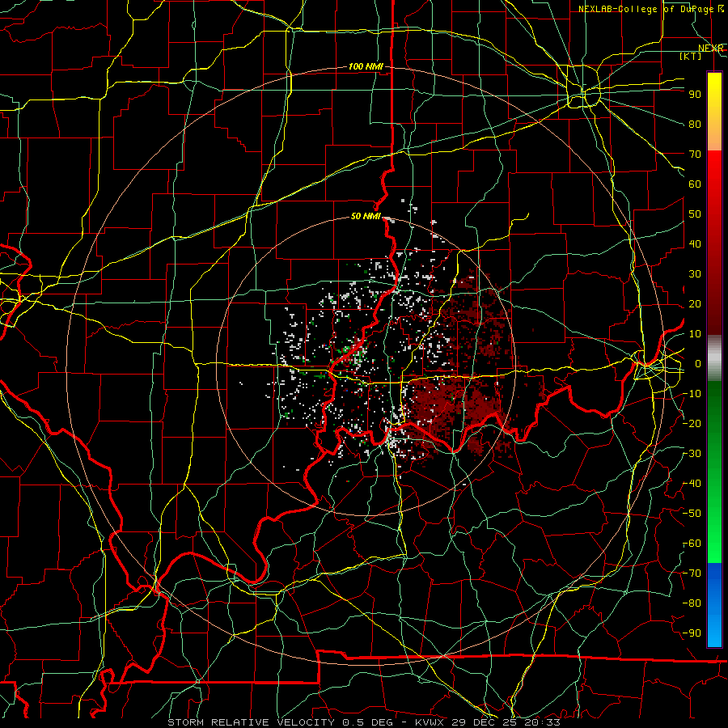The width and height of the screenshot is (728, 728).
Task: Click the 70 value on the velocity scale
Action: click(x=695, y=154)
